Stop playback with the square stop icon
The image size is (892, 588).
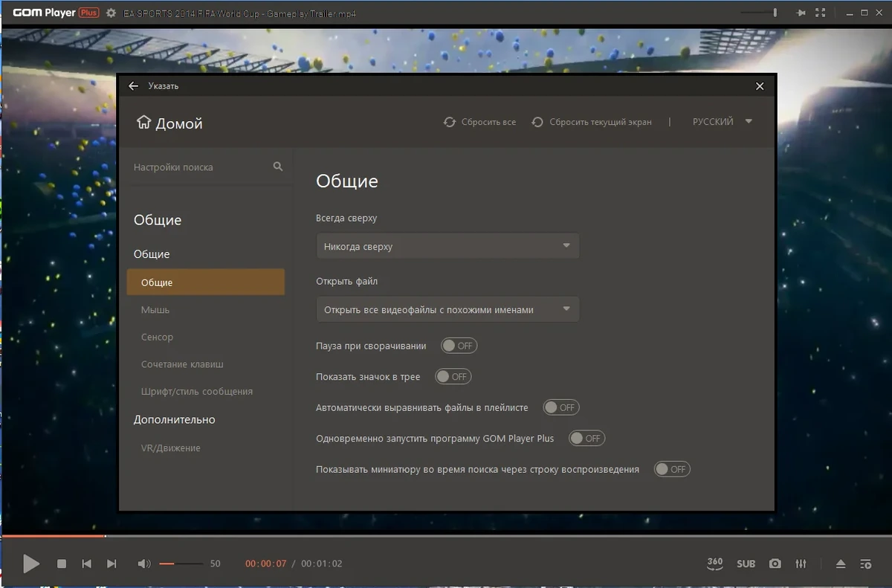(62, 564)
